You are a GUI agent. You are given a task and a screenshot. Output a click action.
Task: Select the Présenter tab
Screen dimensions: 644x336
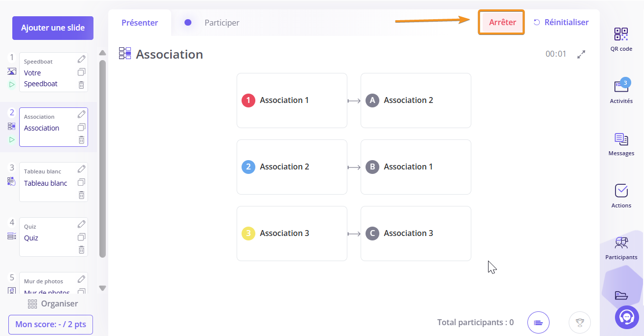(140, 23)
